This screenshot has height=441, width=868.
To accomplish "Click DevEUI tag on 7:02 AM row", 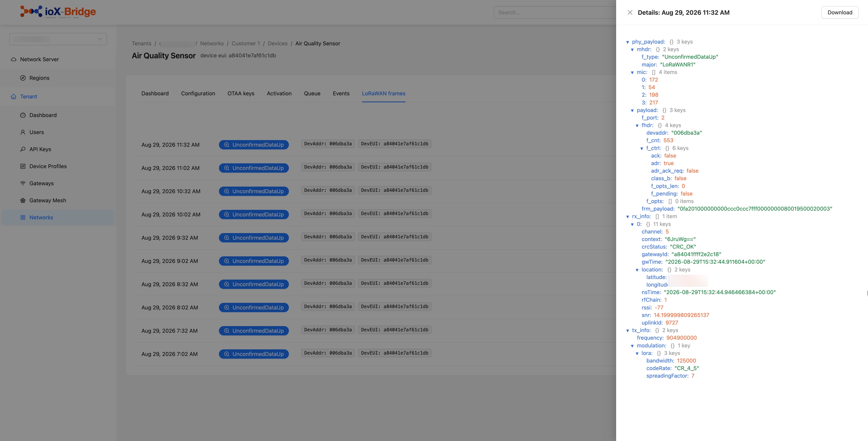I will 395,353.
